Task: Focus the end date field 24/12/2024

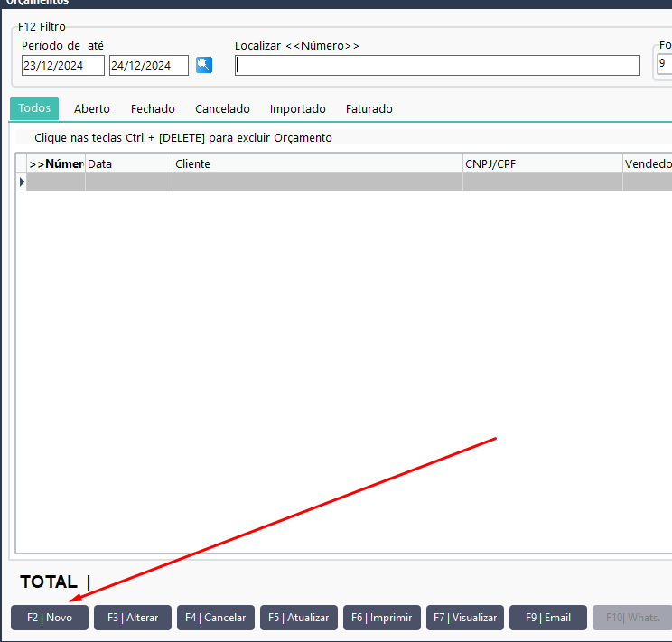Action: tap(149, 66)
